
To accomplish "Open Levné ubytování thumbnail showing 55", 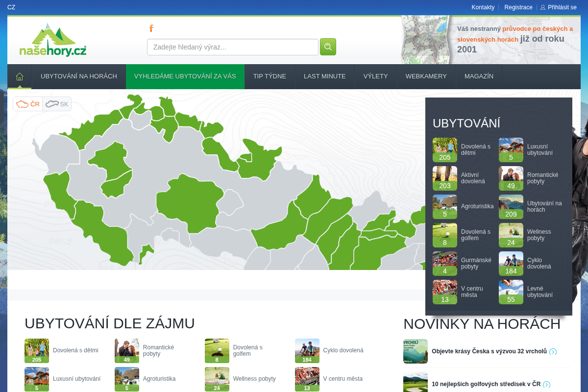I will [511, 292].
